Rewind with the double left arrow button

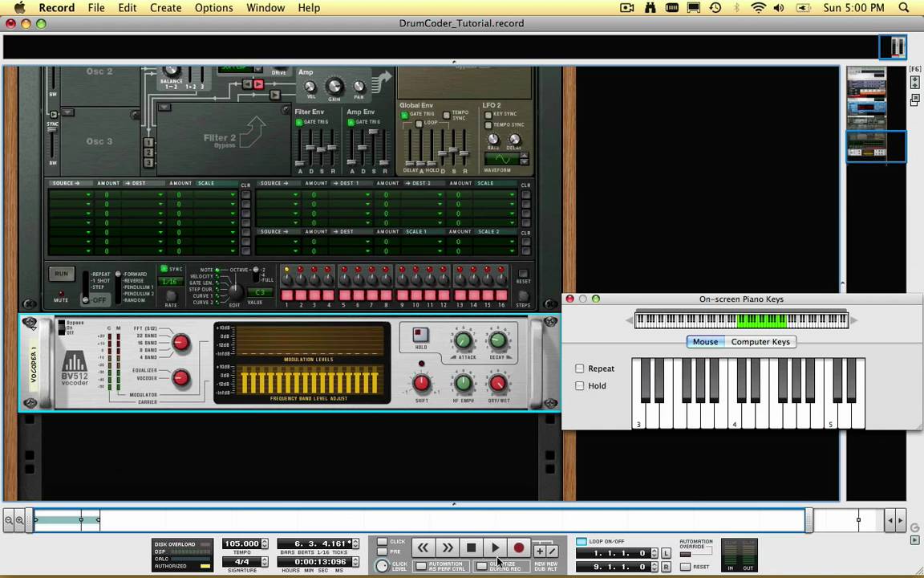[x=423, y=548]
